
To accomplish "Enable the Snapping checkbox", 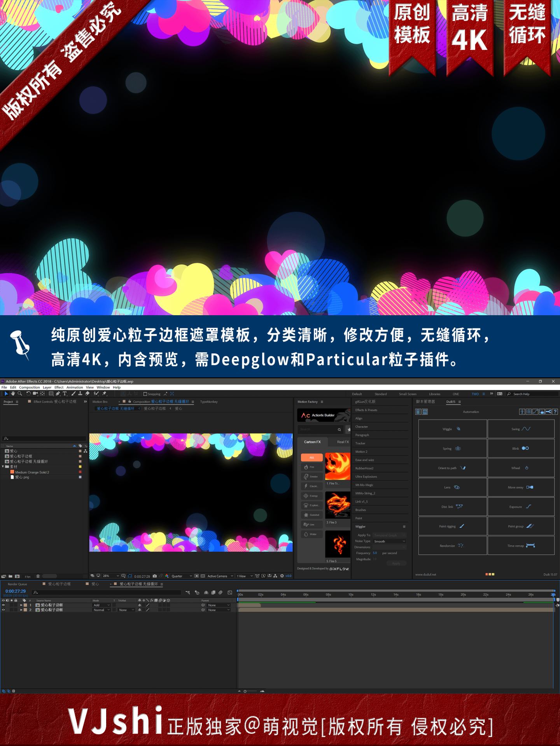I will (145, 394).
